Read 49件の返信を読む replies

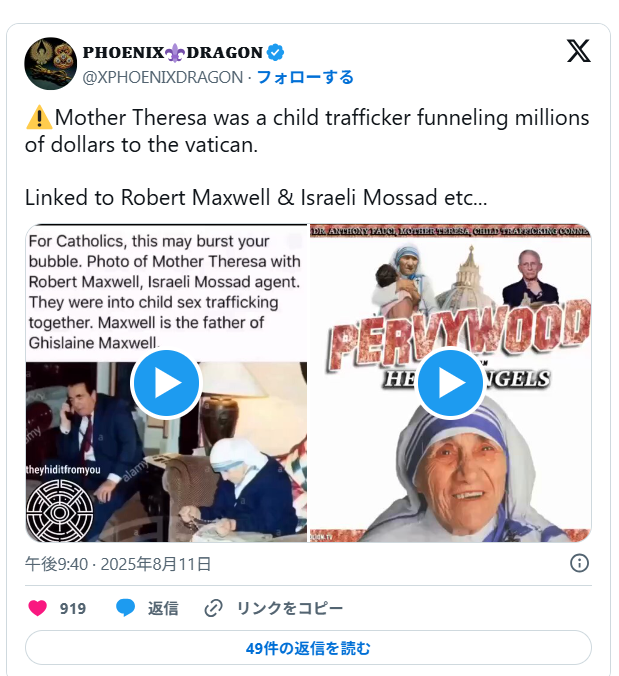coord(308,648)
